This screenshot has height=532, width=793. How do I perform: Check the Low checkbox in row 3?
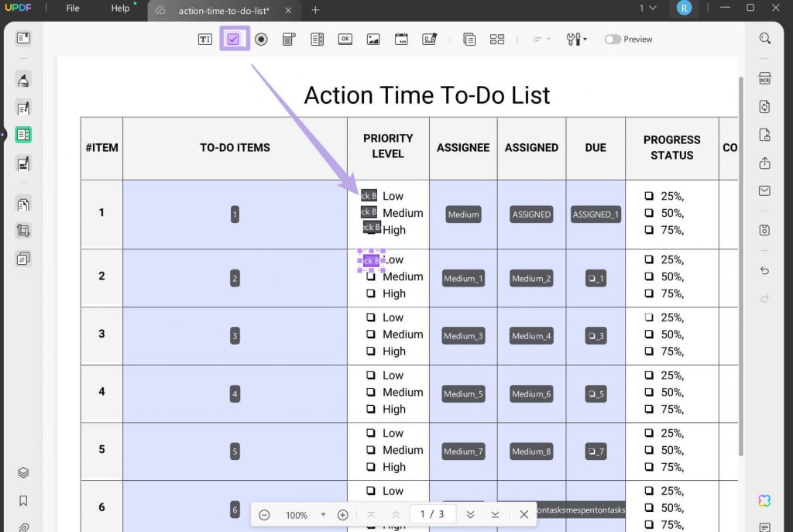371,317
